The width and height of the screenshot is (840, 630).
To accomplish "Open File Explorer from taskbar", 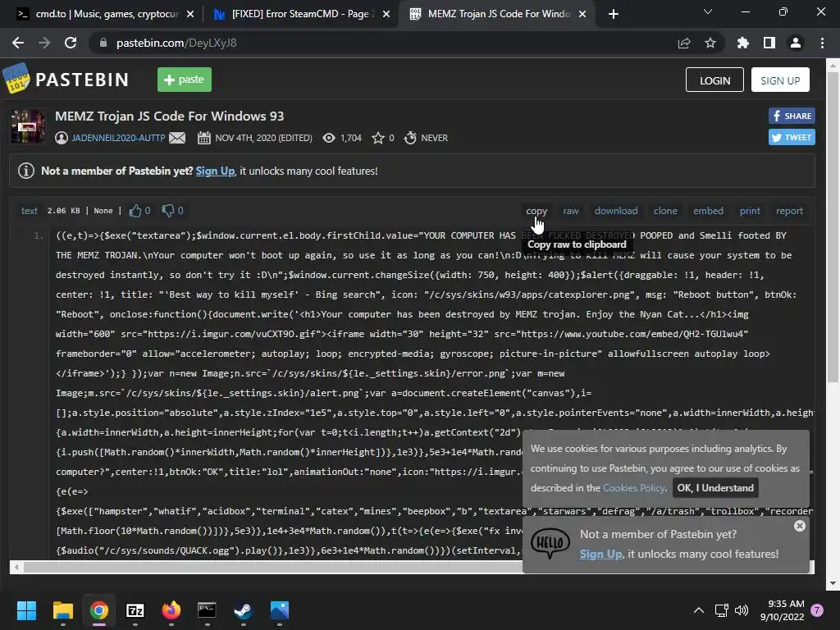I will (62, 610).
